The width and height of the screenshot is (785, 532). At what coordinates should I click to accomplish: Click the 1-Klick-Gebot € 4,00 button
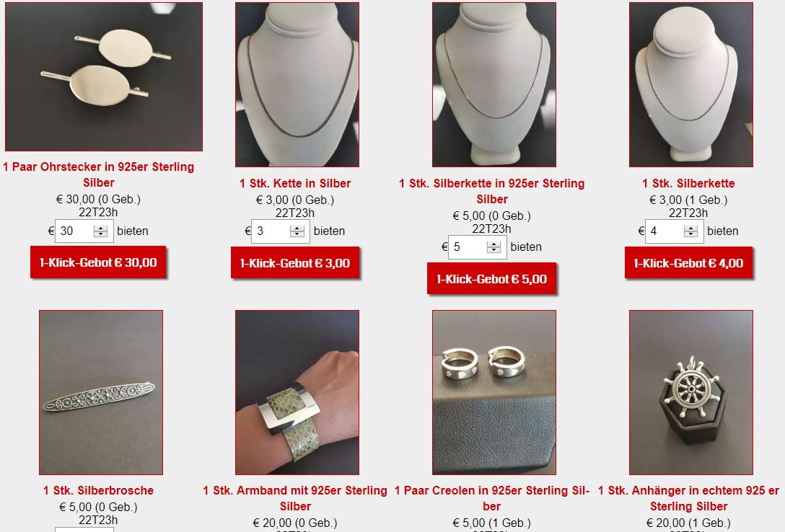click(688, 262)
